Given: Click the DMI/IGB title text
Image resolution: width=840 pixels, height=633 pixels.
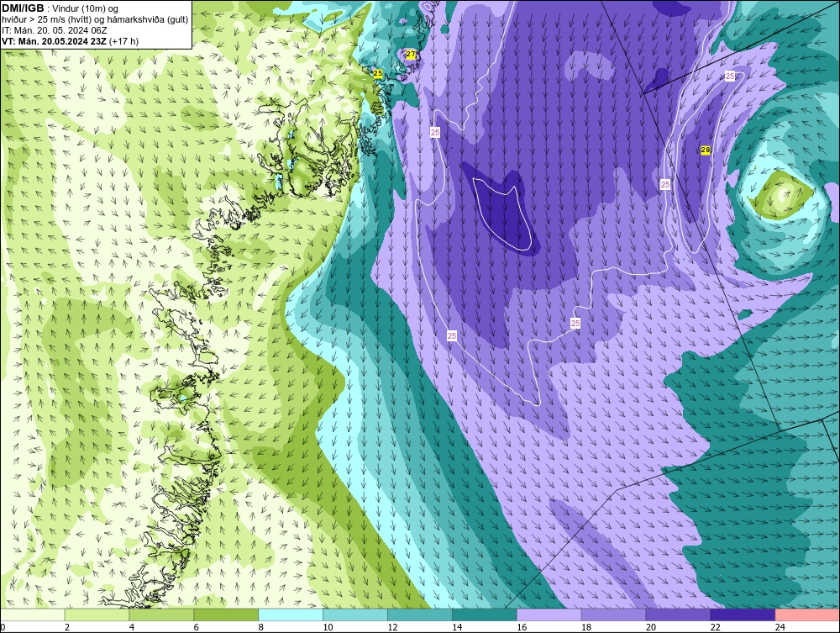Looking at the screenshot, I should [x=23, y=8].
